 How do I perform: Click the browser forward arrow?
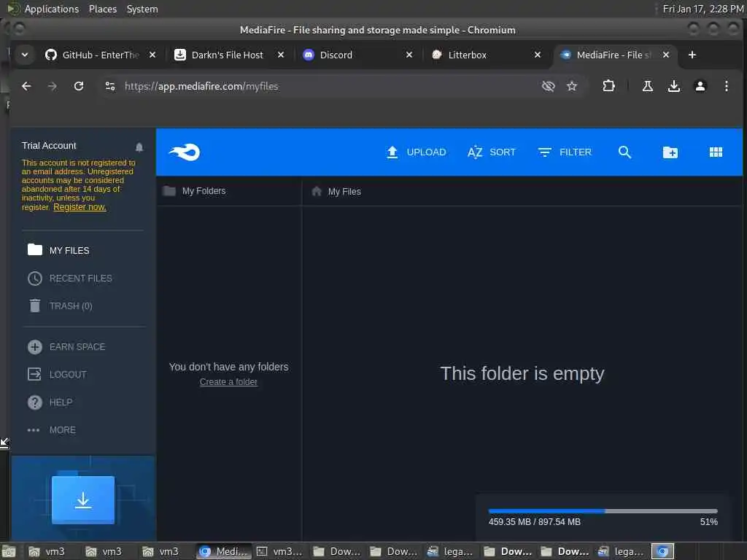click(x=53, y=86)
